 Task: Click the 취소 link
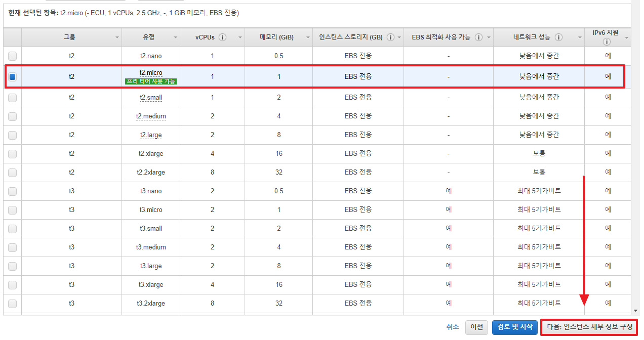(x=453, y=327)
